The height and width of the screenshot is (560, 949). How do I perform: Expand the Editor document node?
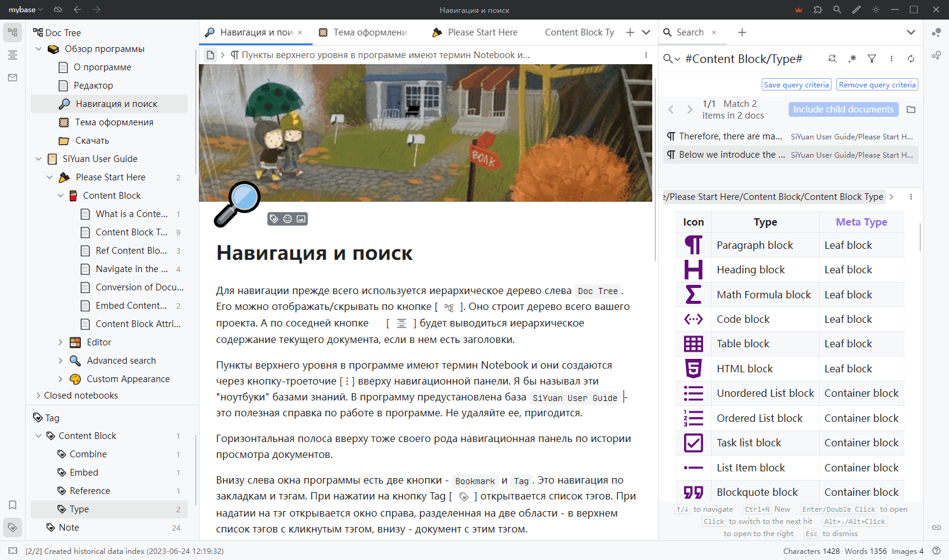coord(61,342)
